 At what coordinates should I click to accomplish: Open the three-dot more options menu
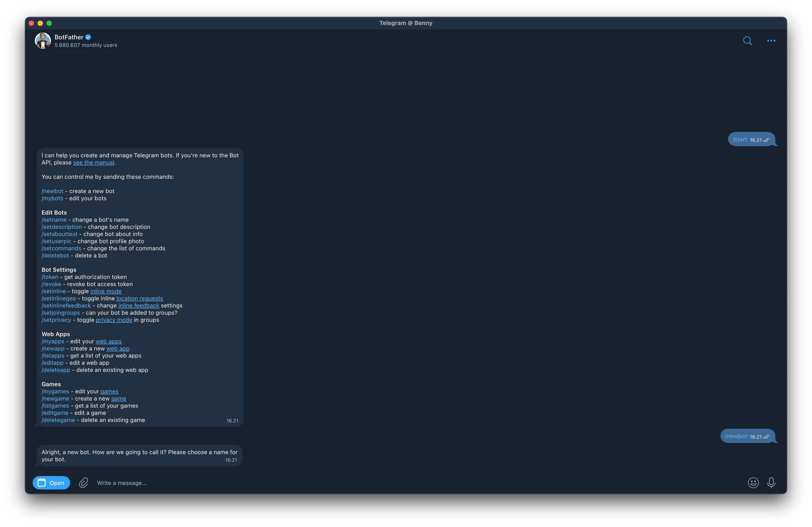point(771,41)
